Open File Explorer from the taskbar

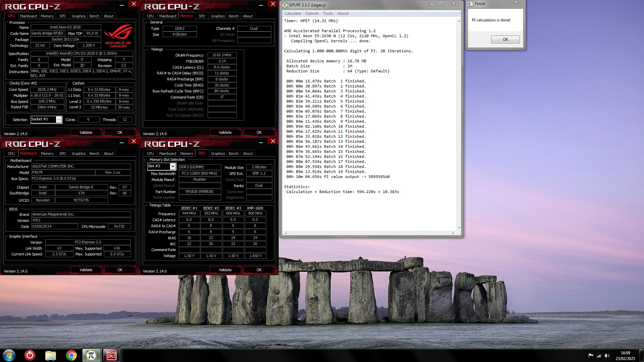[x=50, y=355]
